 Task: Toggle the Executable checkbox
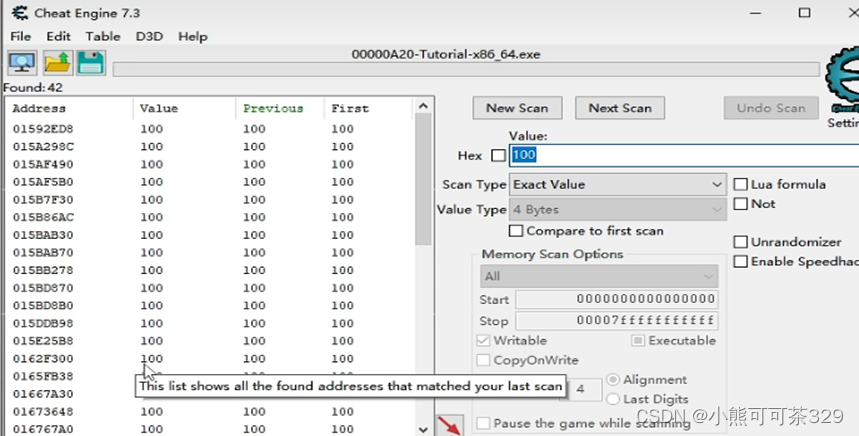638,340
